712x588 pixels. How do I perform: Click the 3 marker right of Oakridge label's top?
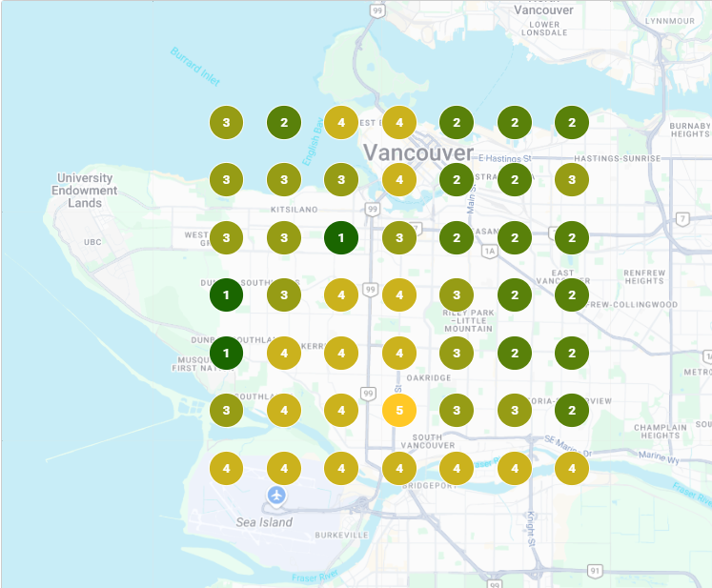tap(457, 353)
